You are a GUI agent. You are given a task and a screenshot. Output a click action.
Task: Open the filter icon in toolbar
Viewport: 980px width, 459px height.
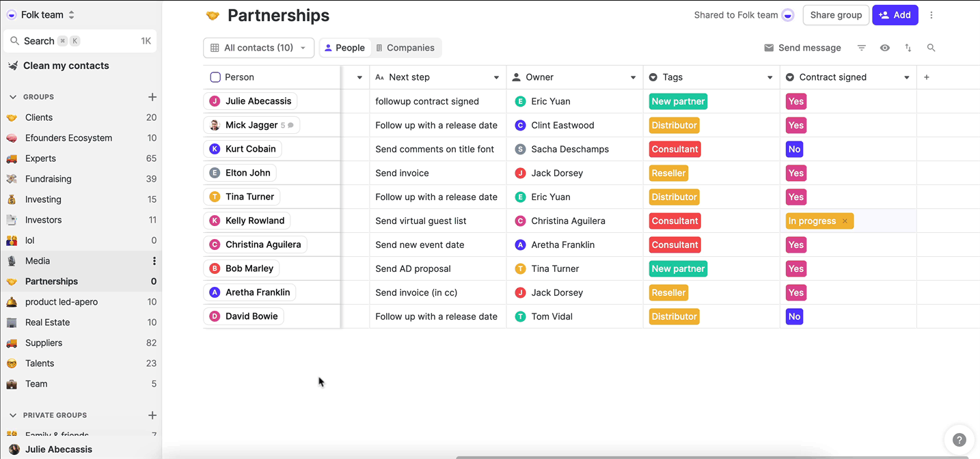pos(862,48)
